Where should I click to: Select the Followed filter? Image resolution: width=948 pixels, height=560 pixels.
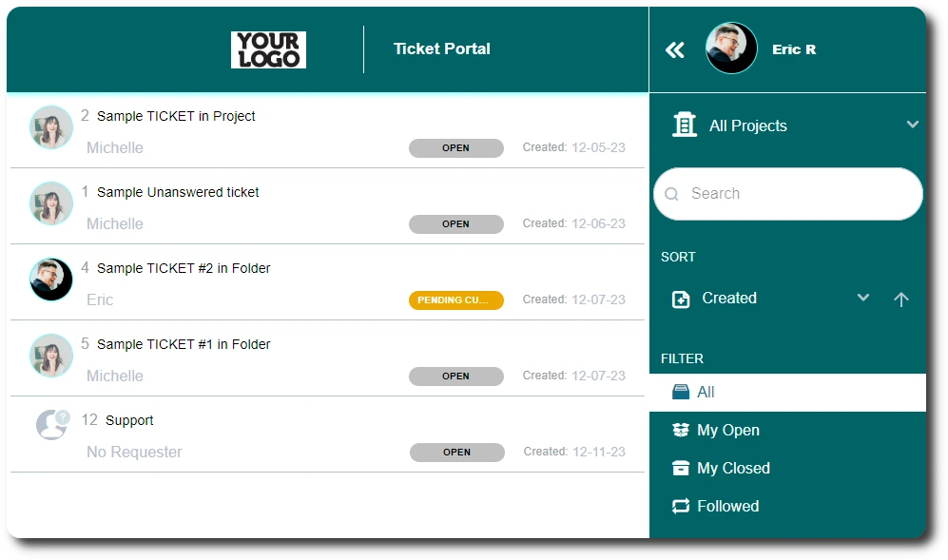coord(727,506)
